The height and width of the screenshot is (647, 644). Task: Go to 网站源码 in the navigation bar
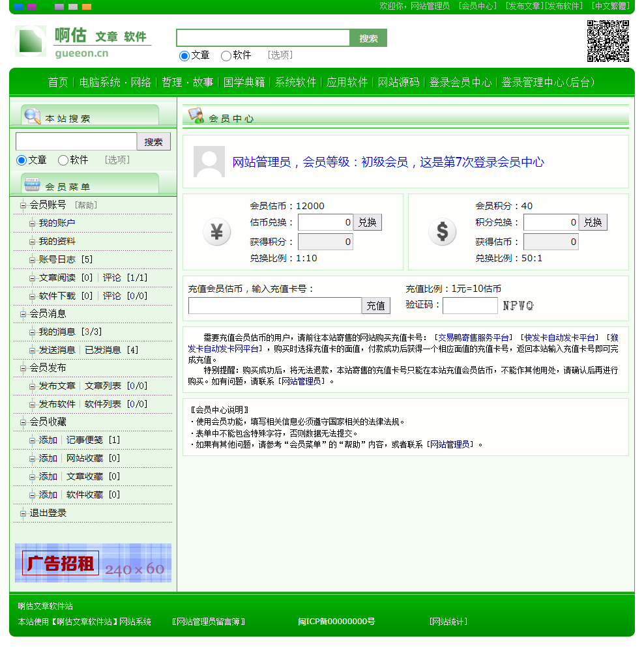398,82
